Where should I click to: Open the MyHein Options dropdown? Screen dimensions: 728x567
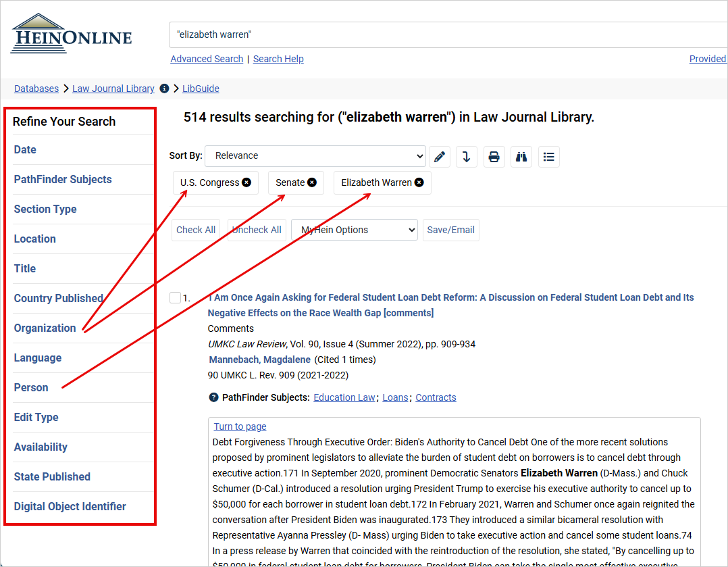tap(355, 230)
